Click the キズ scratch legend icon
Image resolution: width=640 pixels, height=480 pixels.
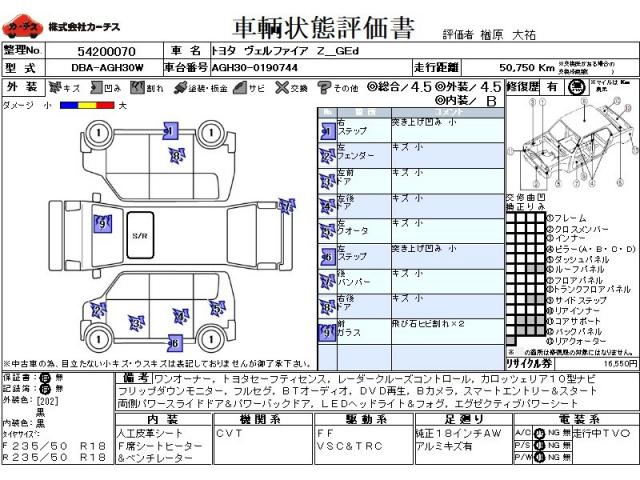click(x=55, y=87)
